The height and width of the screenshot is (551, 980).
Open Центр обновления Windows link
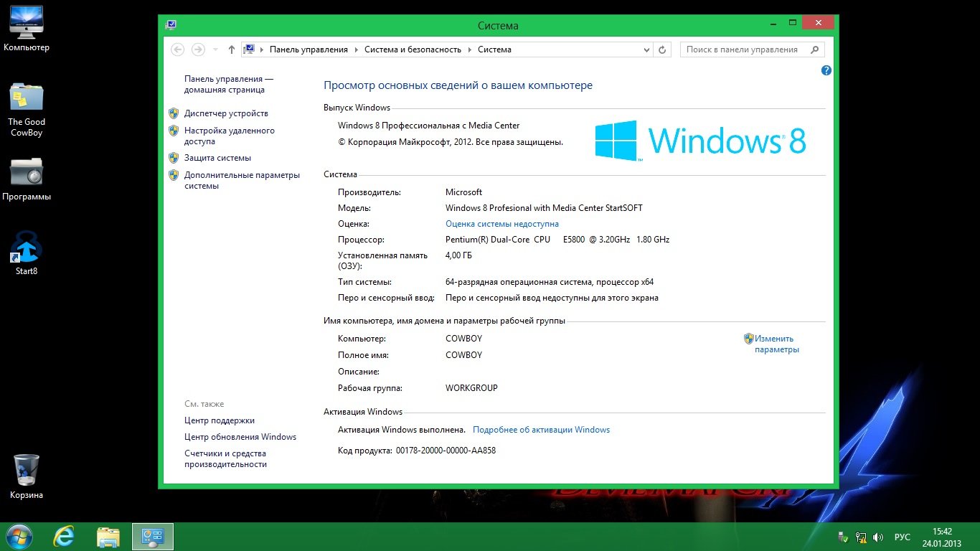240,437
